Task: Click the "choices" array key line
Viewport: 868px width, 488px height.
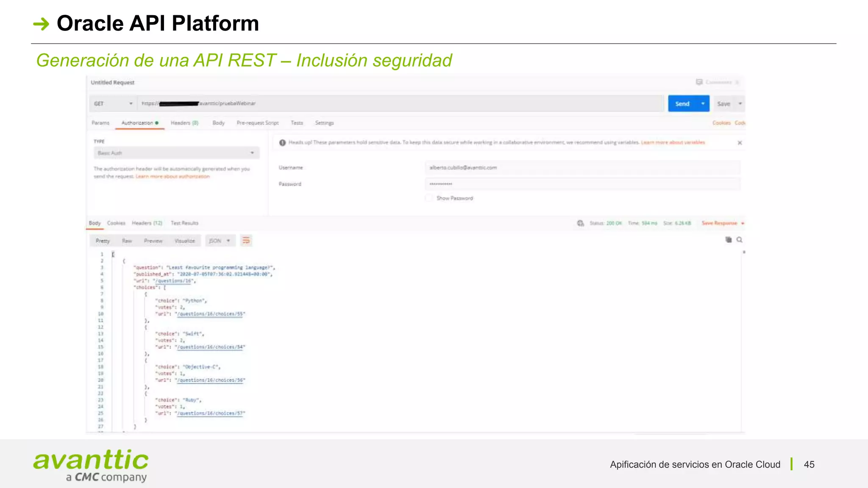Action: [150, 288]
